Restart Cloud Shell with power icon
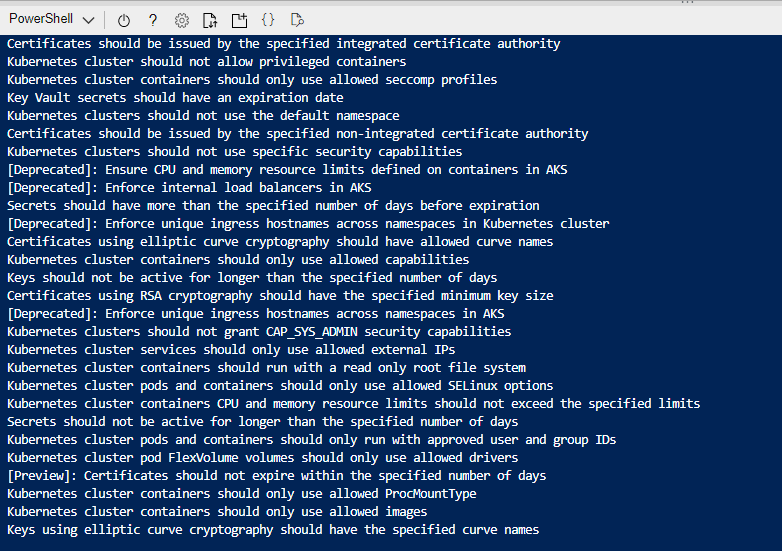 124,20
